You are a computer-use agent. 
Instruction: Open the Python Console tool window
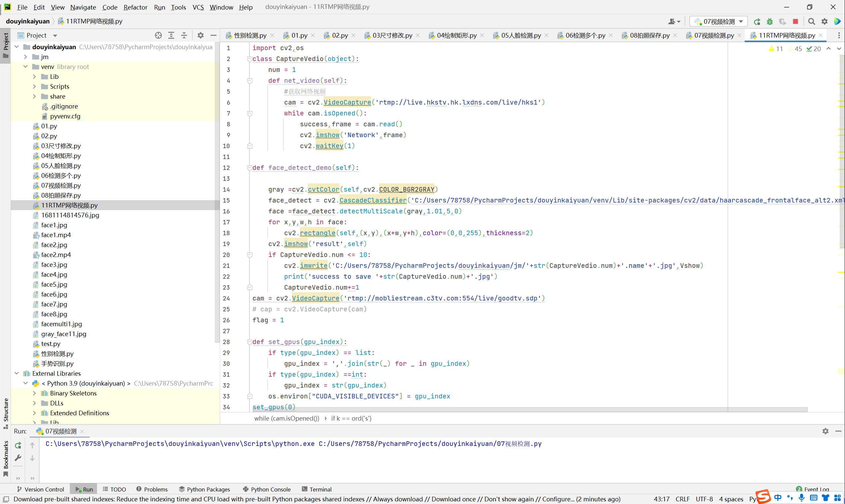[x=267, y=489]
